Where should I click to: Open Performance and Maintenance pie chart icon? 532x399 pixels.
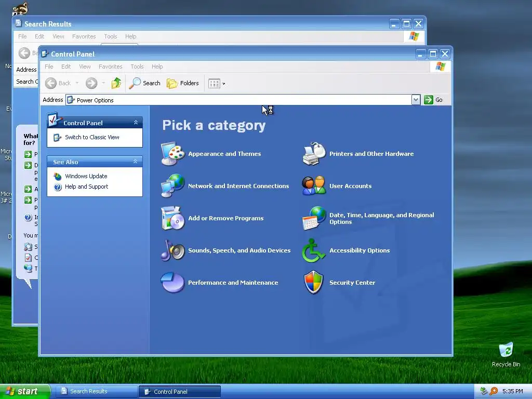click(173, 282)
